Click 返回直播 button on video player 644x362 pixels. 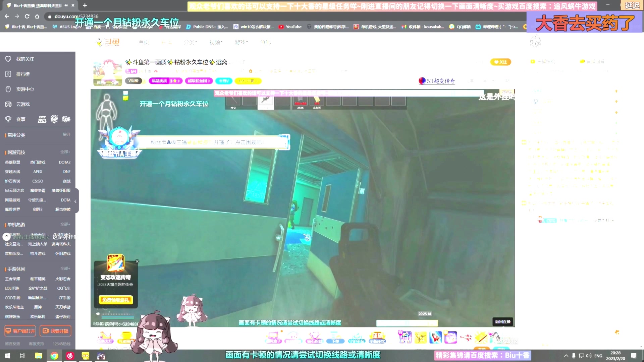pyautogui.click(x=503, y=321)
